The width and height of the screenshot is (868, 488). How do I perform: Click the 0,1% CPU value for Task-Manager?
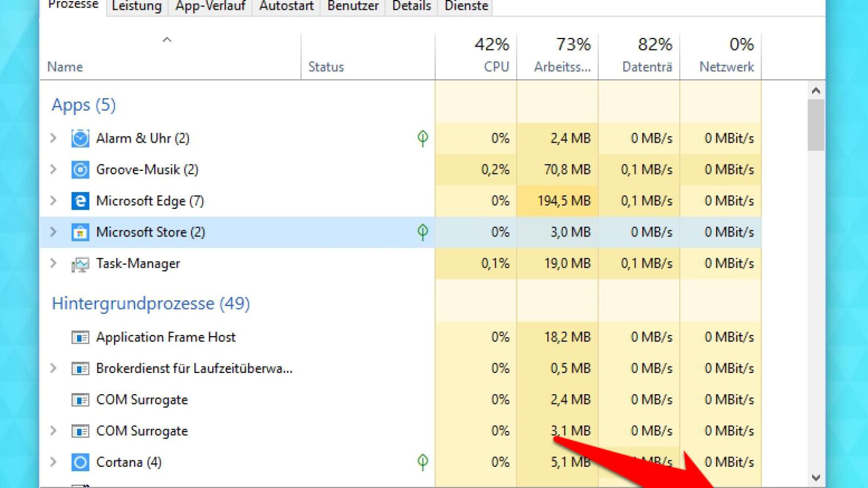495,264
